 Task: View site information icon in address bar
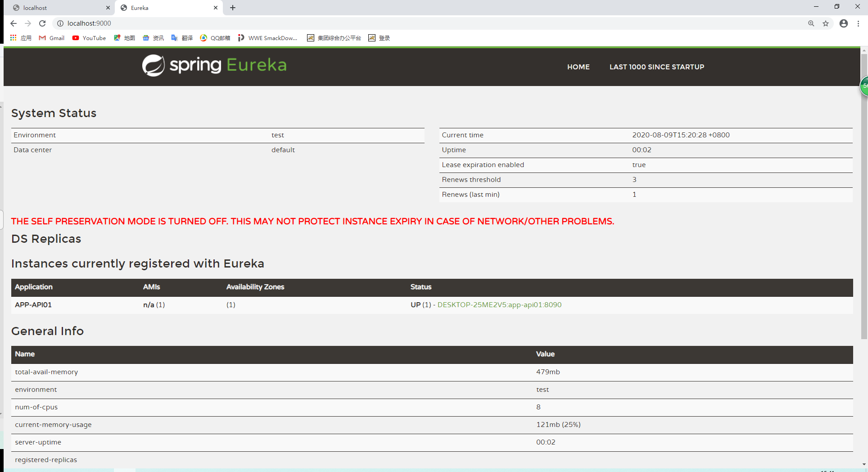(60, 23)
